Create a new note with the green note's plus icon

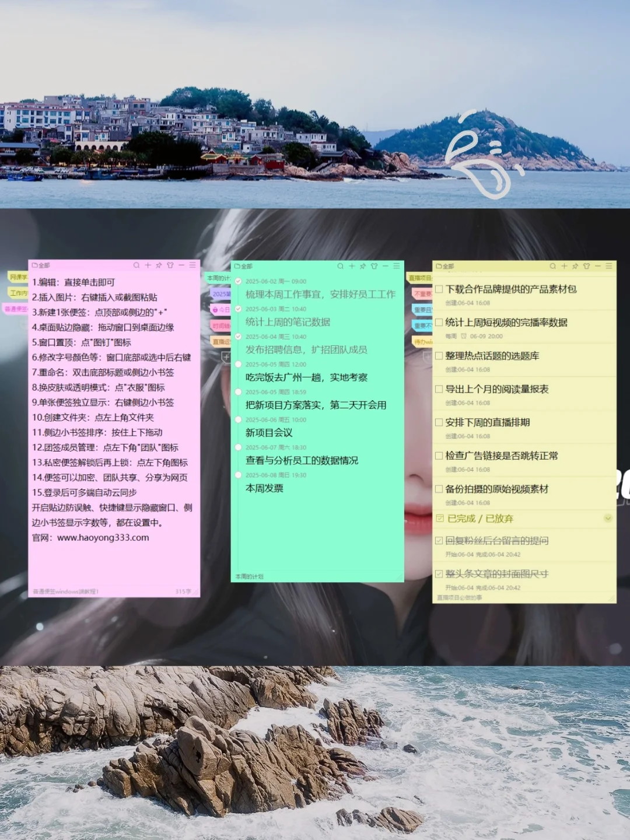pyautogui.click(x=352, y=266)
